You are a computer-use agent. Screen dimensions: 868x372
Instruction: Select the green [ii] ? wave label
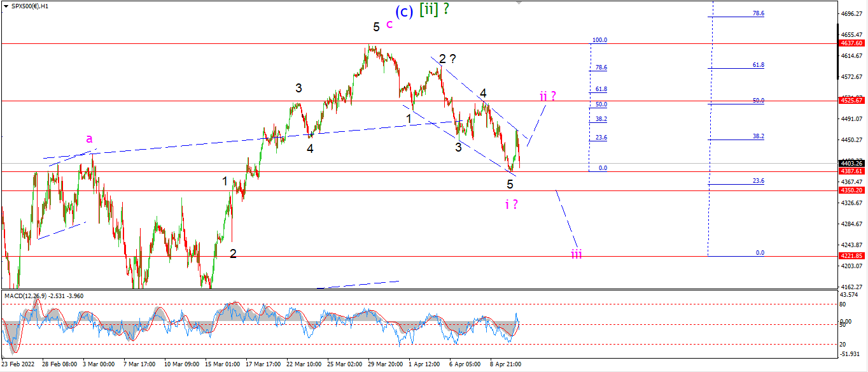438,9
